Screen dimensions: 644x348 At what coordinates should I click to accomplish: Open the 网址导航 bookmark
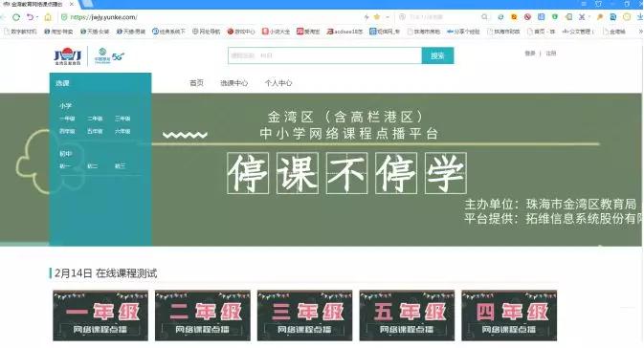coord(207,32)
